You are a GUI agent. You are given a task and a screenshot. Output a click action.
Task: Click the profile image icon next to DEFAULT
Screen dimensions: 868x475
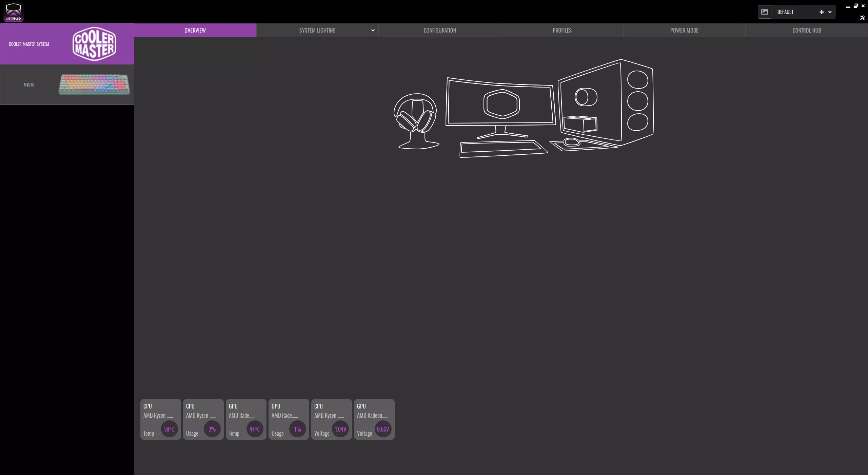point(764,12)
